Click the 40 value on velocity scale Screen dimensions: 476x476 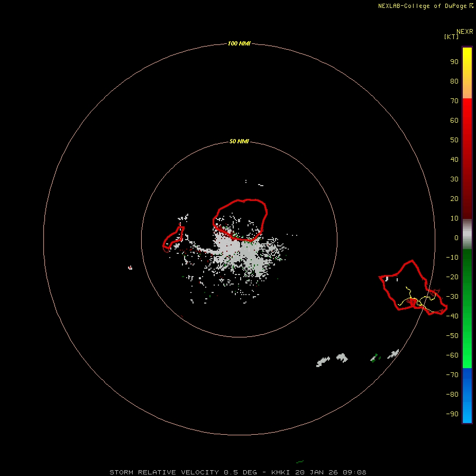(x=454, y=160)
